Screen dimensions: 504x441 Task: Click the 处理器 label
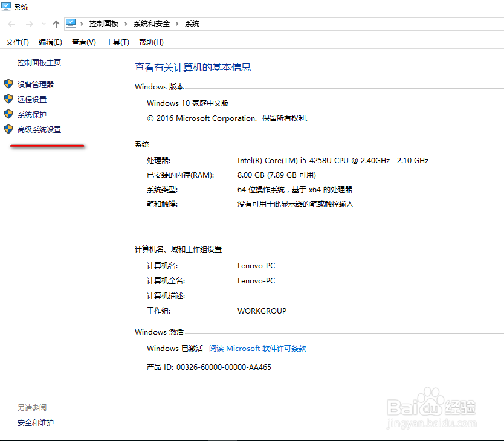pyautogui.click(x=158, y=161)
